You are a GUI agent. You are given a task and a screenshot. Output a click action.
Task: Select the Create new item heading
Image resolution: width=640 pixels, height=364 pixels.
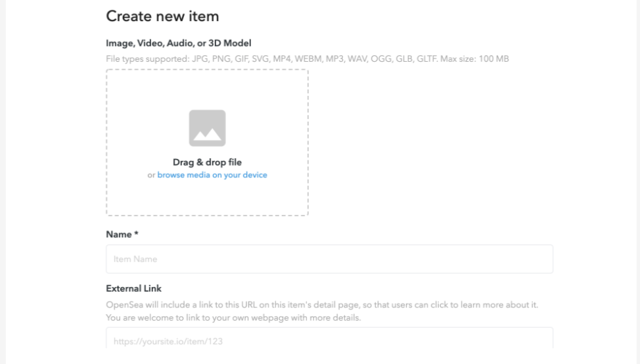tap(162, 16)
